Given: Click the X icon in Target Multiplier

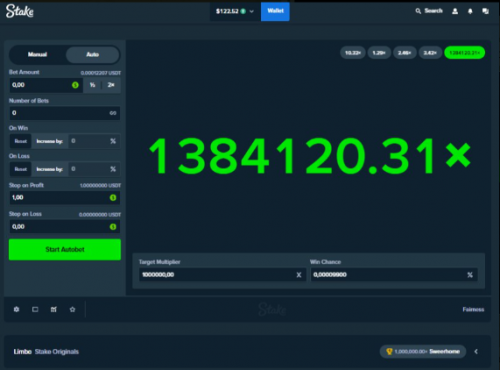Looking at the screenshot, I should (x=299, y=275).
